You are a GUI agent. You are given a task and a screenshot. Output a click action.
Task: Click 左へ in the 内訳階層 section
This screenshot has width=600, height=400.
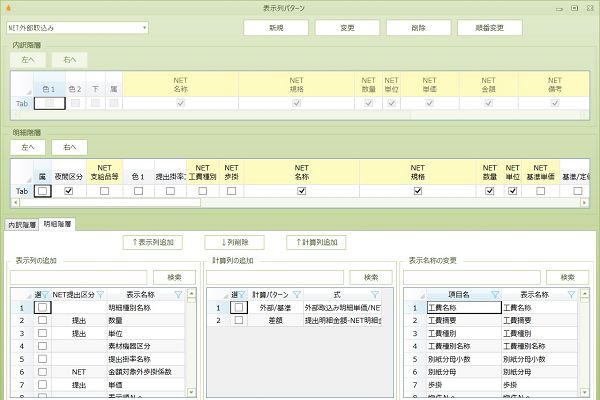click(28, 60)
